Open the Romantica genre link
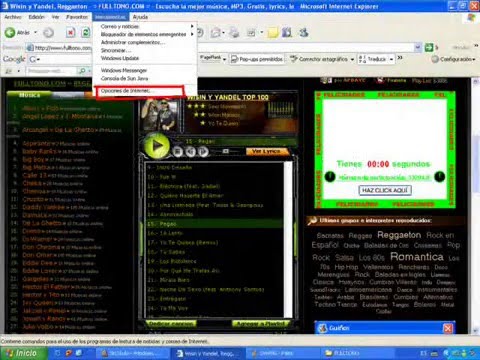Viewport: 480px width, 360px height. (x=417, y=257)
